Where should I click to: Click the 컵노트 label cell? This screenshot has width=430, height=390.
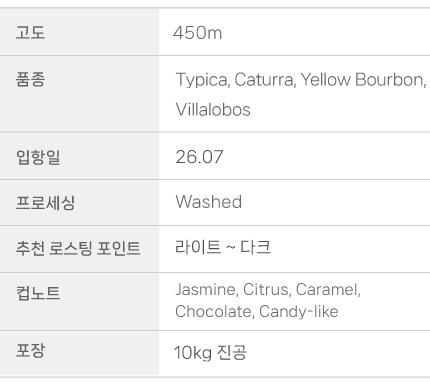click(79, 302)
